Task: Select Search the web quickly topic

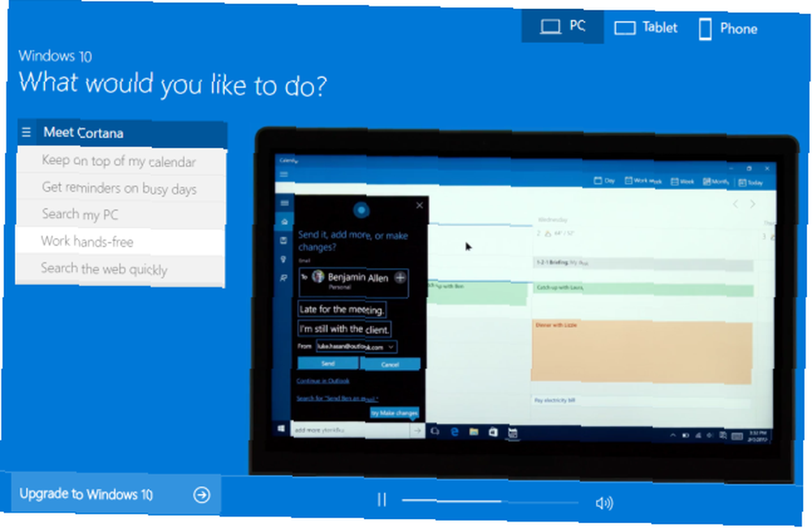Action: 121,269
